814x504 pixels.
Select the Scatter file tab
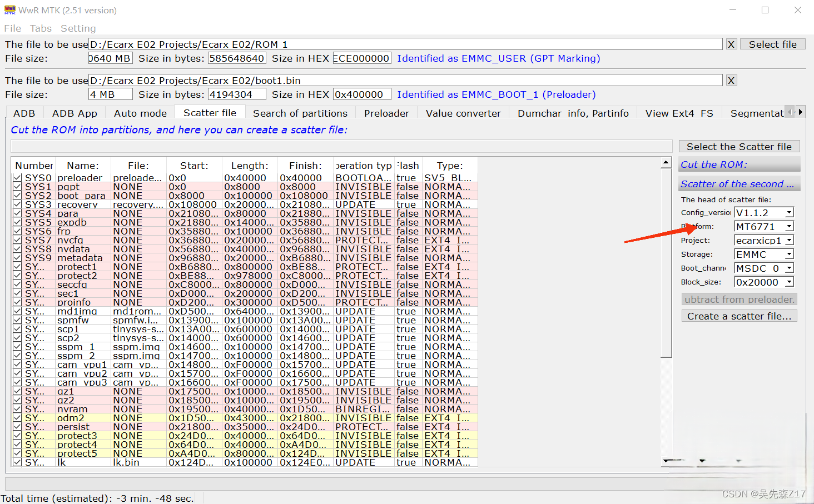(x=210, y=112)
